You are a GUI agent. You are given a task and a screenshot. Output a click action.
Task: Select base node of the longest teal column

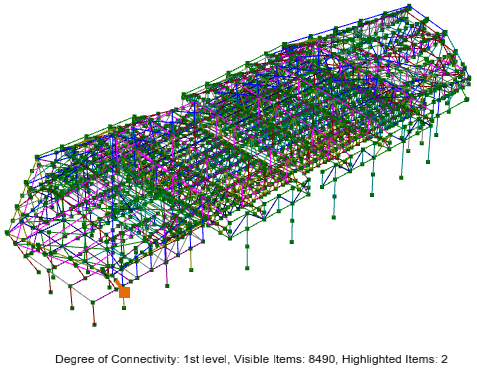point(247,268)
